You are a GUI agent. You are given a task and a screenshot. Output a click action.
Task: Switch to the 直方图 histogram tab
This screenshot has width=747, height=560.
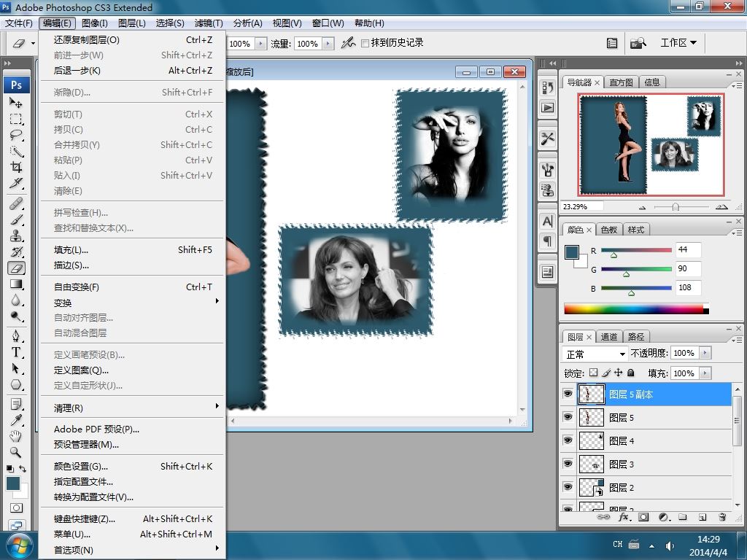621,82
